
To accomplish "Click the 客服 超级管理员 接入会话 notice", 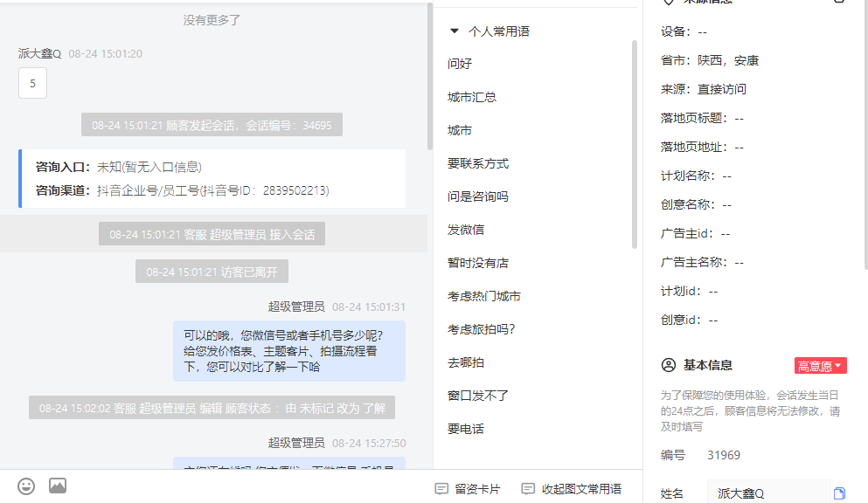I will (212, 234).
